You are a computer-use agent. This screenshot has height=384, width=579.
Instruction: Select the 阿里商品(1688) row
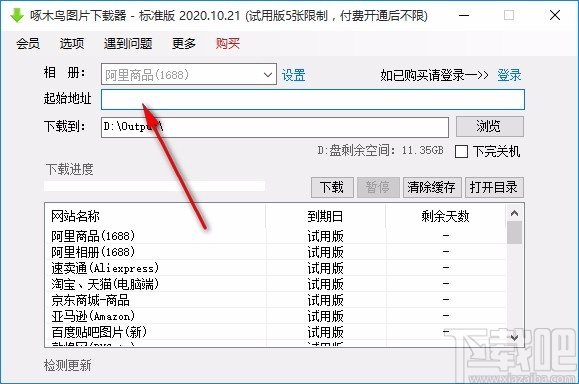pyautogui.click(x=275, y=236)
